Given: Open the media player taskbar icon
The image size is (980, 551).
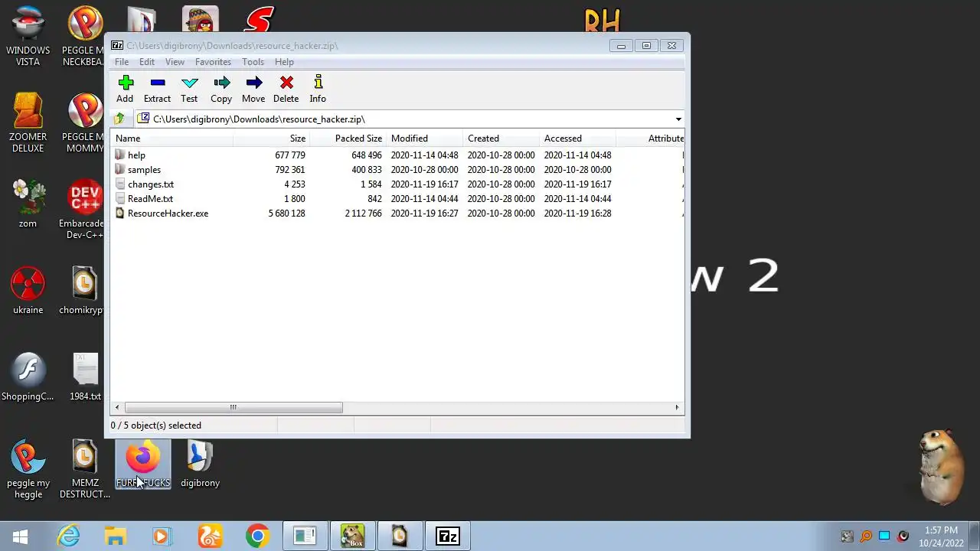Looking at the screenshot, I should [x=162, y=536].
